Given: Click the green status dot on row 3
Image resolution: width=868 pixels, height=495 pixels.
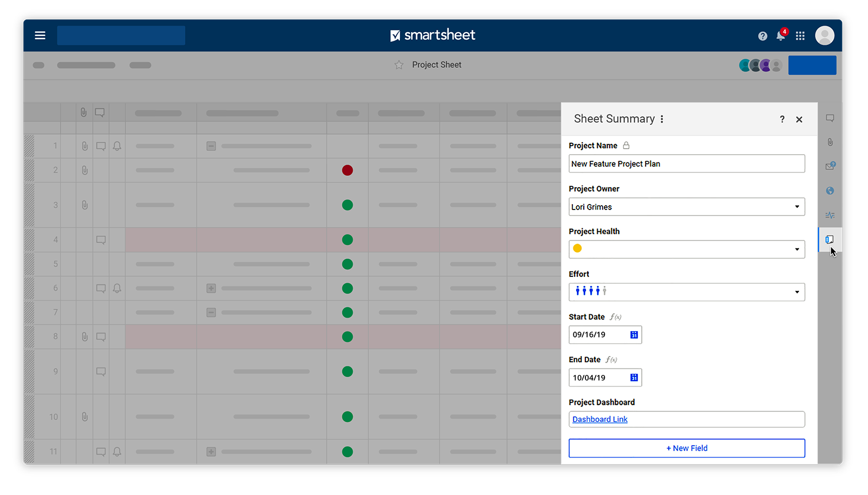Looking at the screenshot, I should pos(348,205).
